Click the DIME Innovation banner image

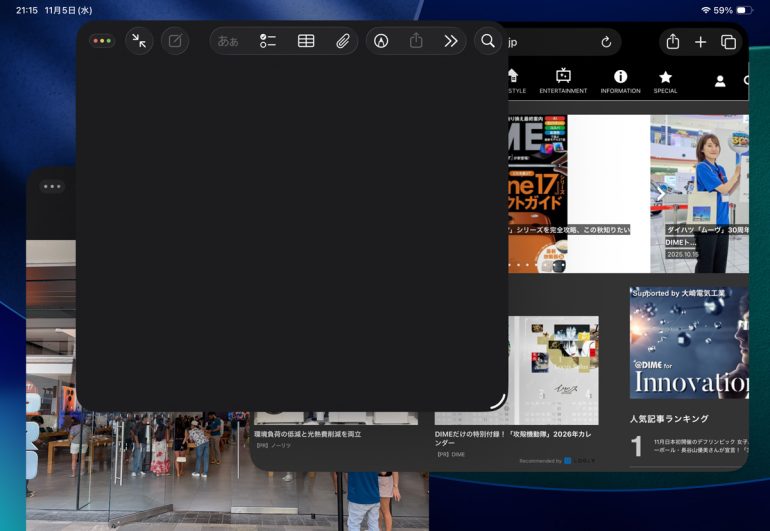coord(689,343)
